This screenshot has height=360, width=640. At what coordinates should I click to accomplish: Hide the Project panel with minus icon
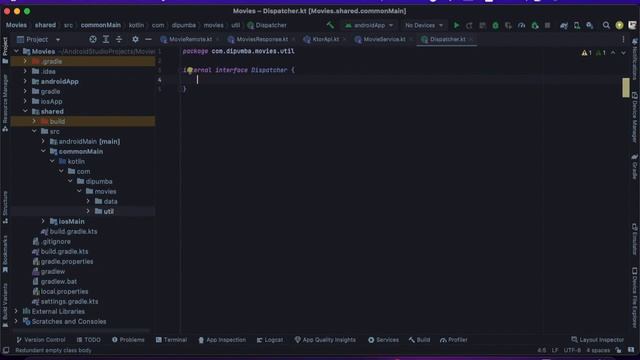[x=148, y=40]
